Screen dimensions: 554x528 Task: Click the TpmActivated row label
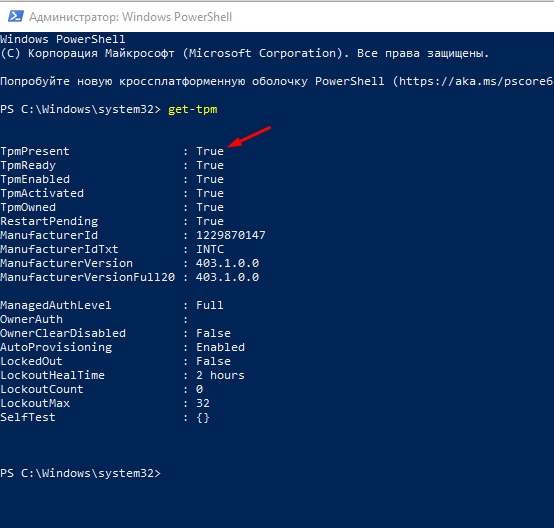(42, 193)
